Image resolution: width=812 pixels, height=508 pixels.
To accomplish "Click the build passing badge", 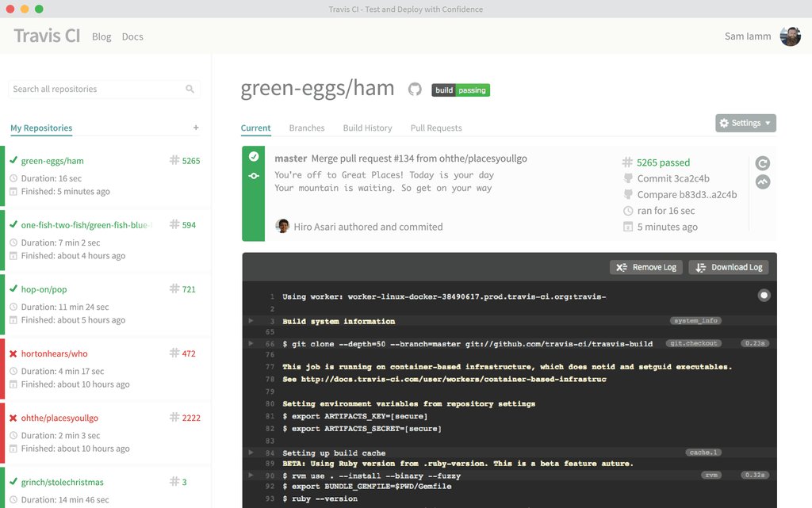I will (461, 90).
